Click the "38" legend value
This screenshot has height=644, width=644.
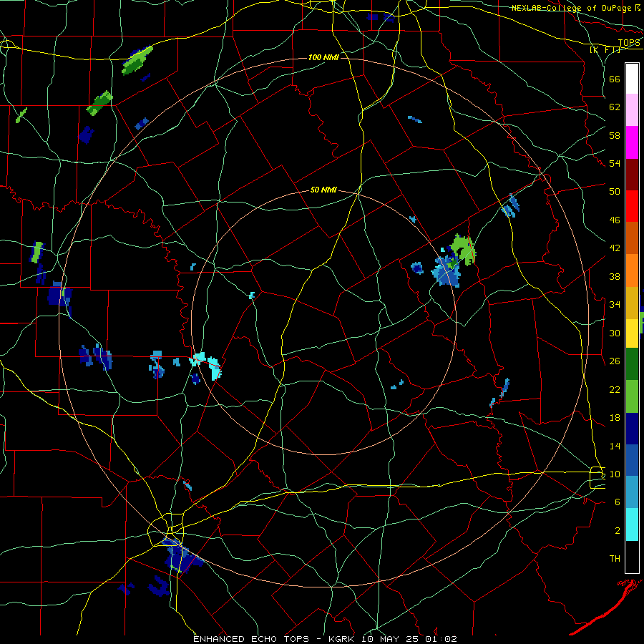click(x=615, y=276)
